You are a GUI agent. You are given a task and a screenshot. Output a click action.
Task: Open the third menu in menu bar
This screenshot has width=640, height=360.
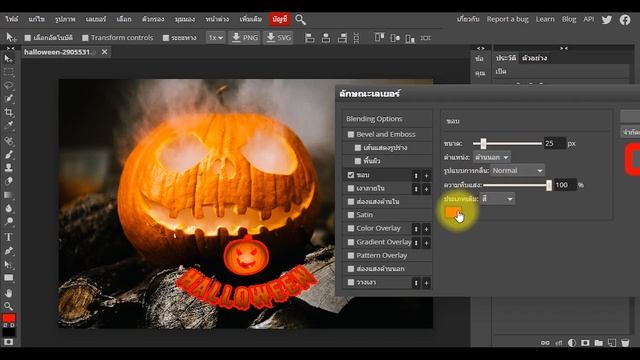tap(65, 19)
